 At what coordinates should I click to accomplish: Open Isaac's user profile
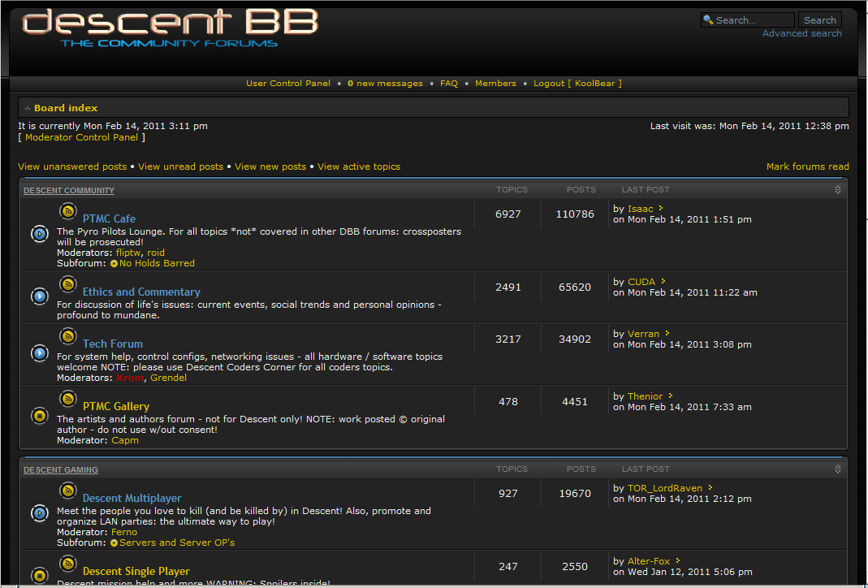tap(641, 209)
